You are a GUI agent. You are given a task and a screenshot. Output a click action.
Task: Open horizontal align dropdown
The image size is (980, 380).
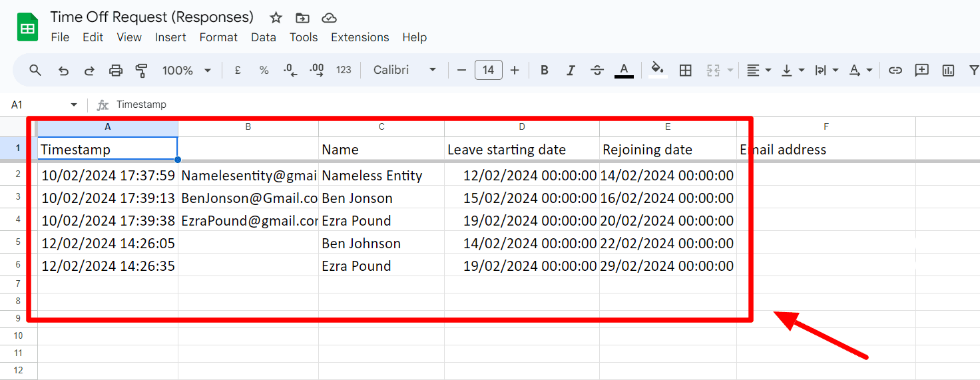[x=758, y=70]
